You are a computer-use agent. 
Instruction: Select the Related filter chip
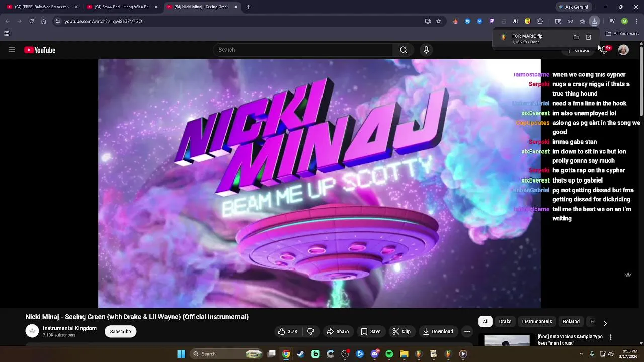[571, 321]
